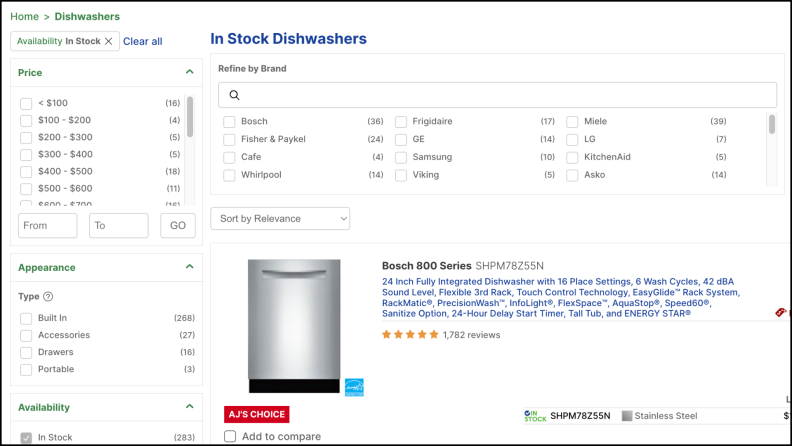Toggle the Add to compare checkbox

230,436
